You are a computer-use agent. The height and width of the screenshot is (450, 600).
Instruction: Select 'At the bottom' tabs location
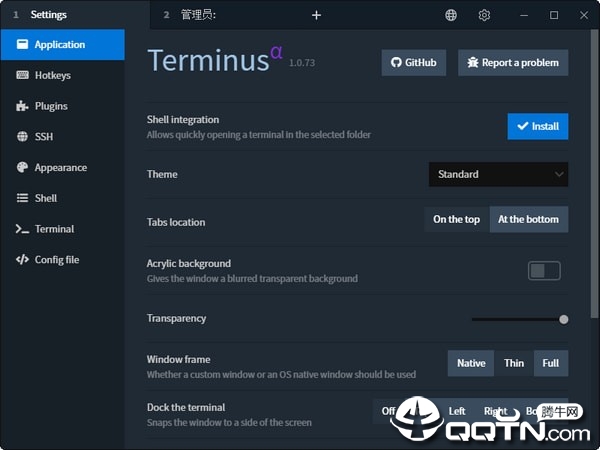click(528, 219)
